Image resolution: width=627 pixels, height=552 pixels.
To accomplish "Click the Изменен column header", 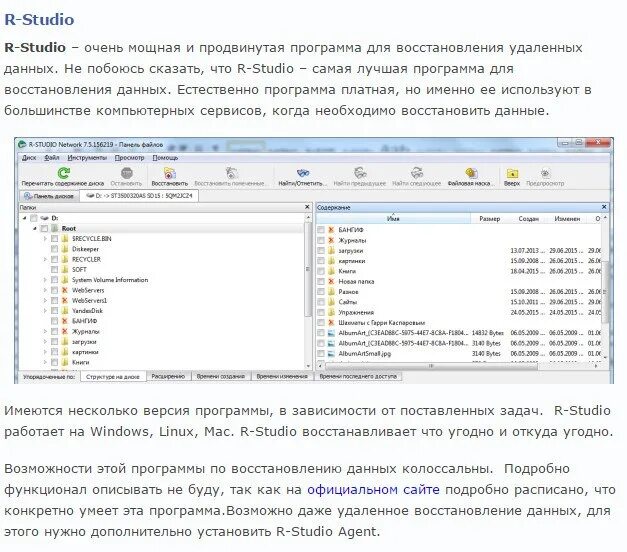I will (567, 219).
